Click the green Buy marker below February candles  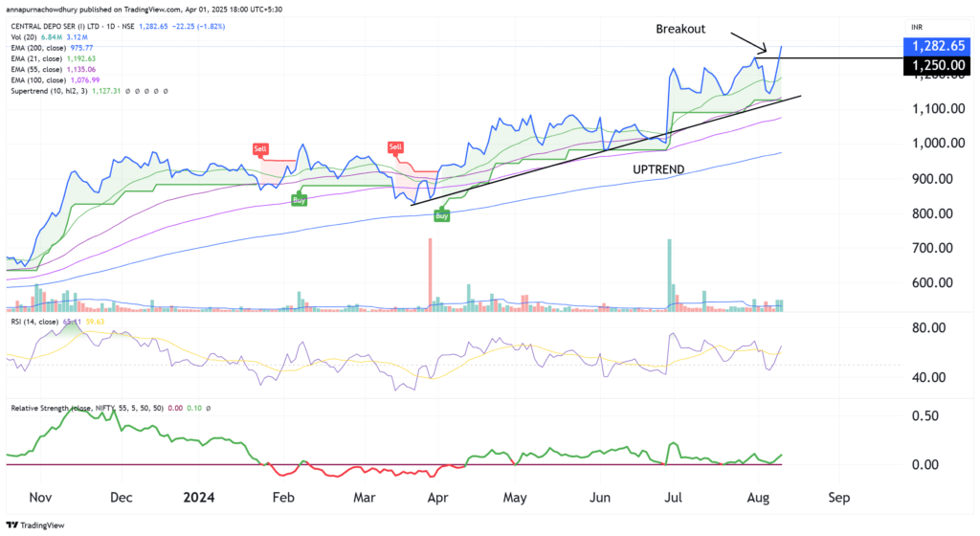click(300, 199)
